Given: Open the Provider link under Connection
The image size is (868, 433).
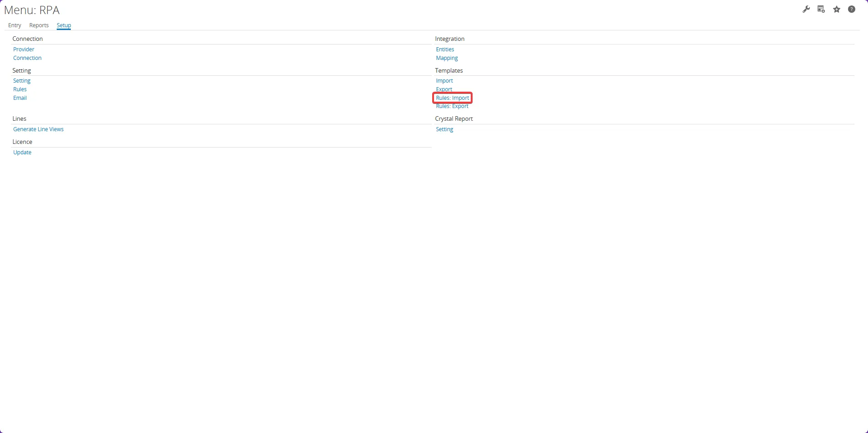Looking at the screenshot, I should click(x=24, y=49).
